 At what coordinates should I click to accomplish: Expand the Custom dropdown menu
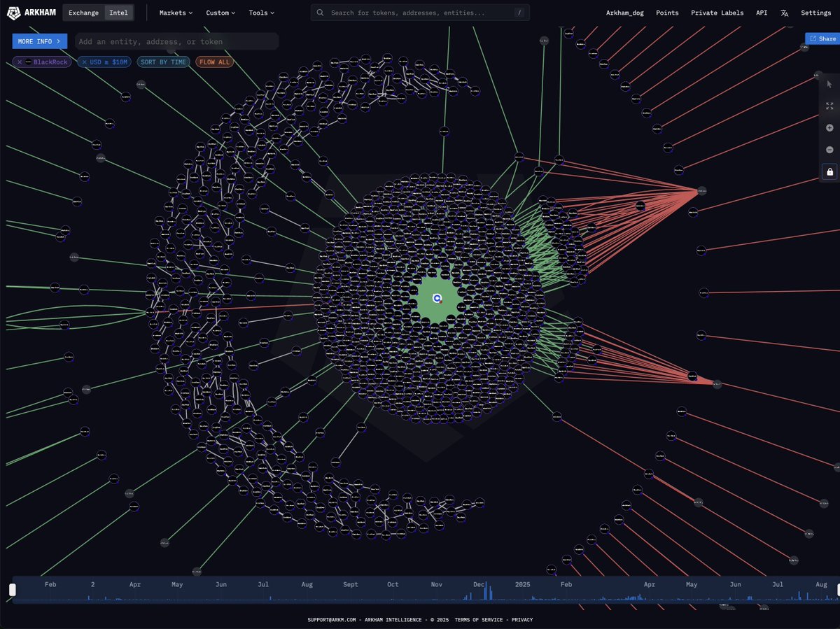pos(220,13)
